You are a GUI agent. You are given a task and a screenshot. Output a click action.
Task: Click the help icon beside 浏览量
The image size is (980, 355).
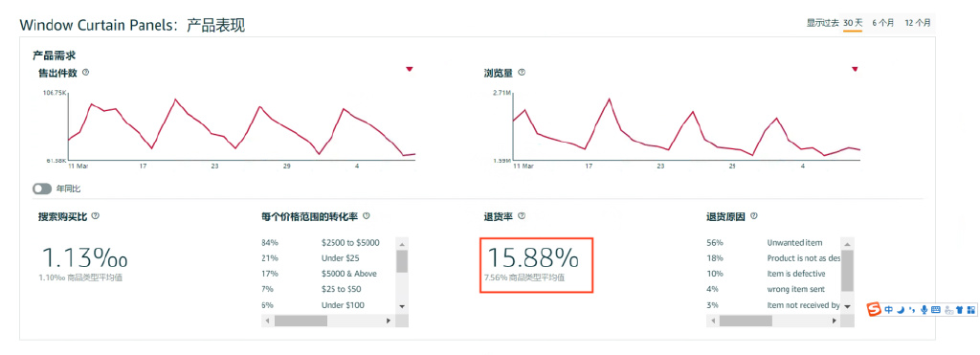[522, 72]
